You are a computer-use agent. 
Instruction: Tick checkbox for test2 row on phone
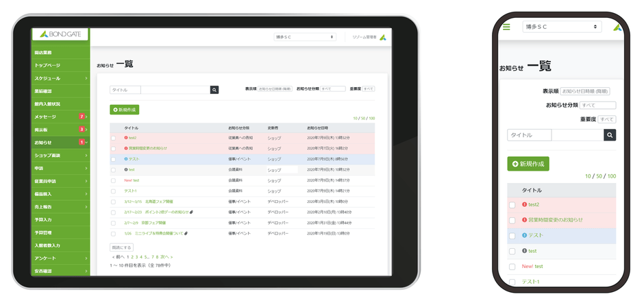[512, 205]
